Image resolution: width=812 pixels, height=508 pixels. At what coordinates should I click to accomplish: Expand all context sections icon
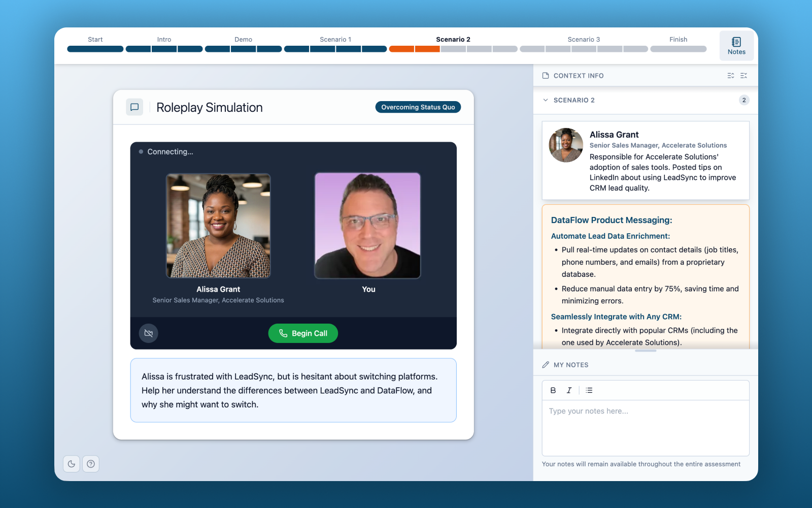731,76
